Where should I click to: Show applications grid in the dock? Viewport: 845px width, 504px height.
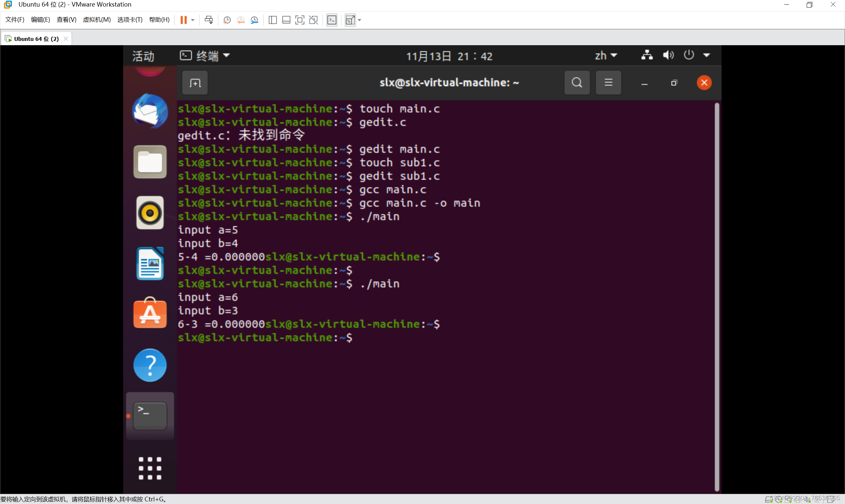150,468
